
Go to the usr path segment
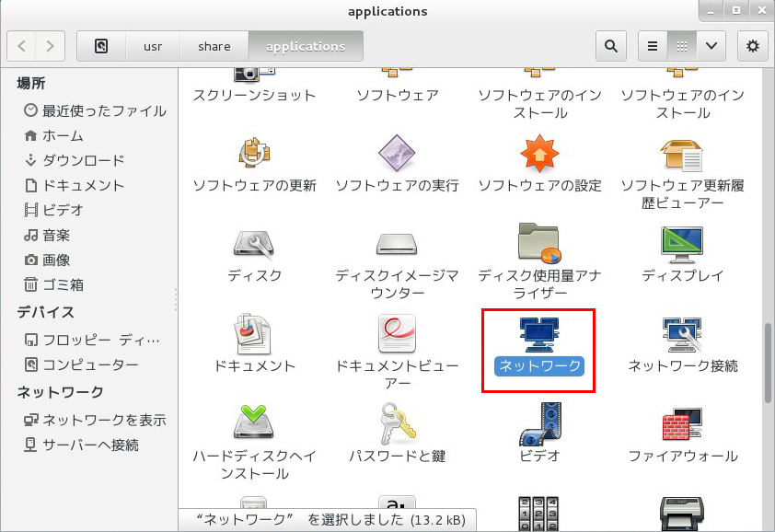(153, 46)
